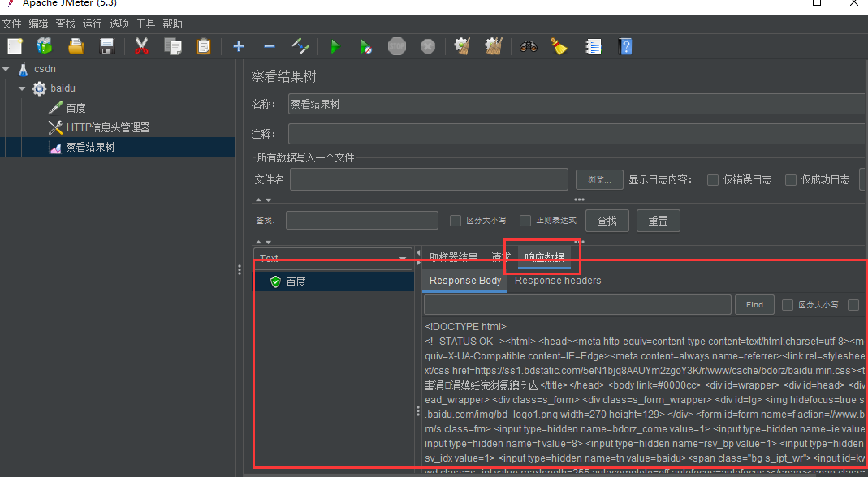This screenshot has width=868, height=477.
Task: Enable the 仅错误日志 checkbox
Action: (x=713, y=180)
